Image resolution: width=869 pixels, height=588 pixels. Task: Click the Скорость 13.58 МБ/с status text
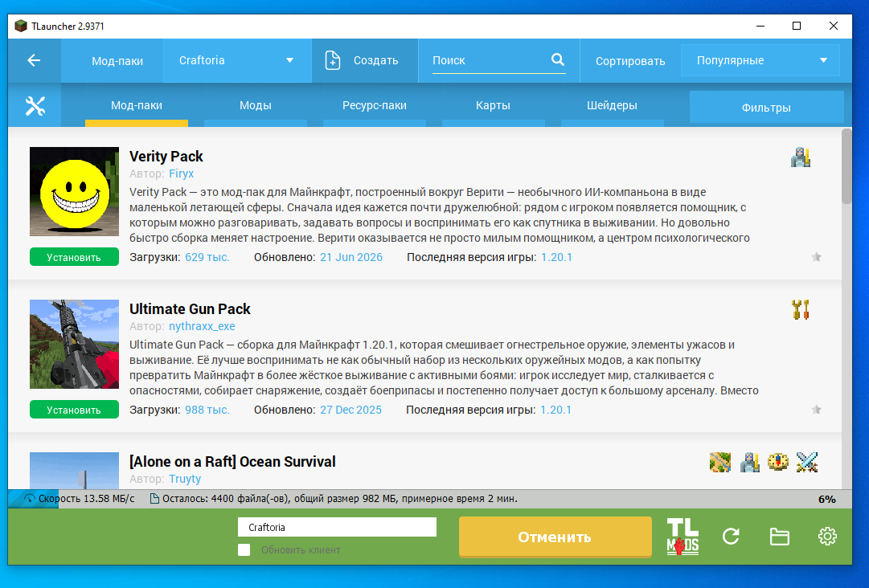87,498
